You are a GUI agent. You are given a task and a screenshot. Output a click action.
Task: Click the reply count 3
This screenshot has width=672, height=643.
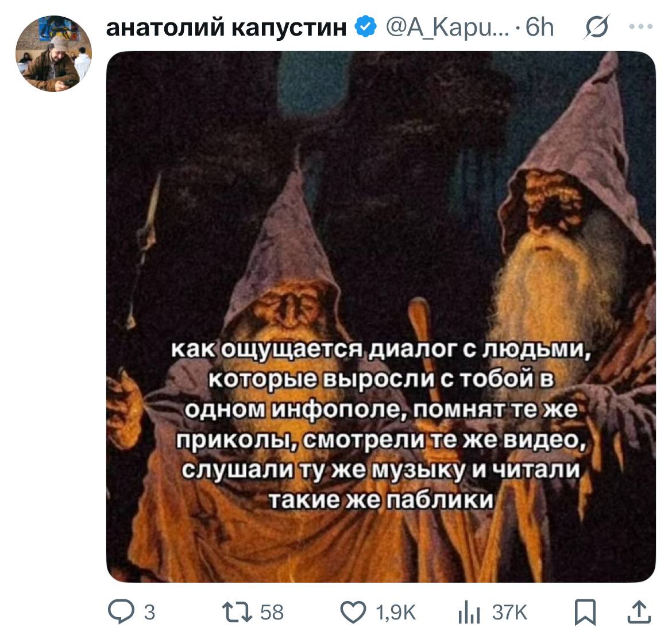click(x=149, y=612)
